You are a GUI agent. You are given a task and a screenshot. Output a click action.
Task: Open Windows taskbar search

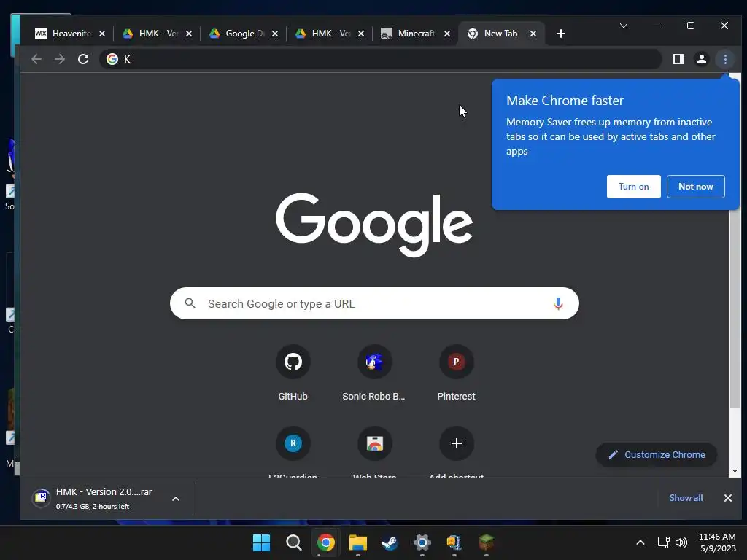click(x=293, y=542)
